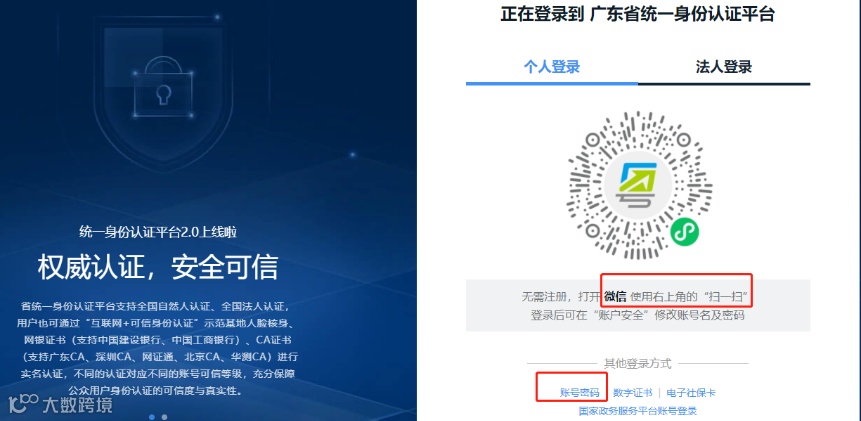This screenshot has height=421, width=861.
Task: Click 统一身份认证平台2.0上线啦 announcement text
Action: (x=158, y=232)
